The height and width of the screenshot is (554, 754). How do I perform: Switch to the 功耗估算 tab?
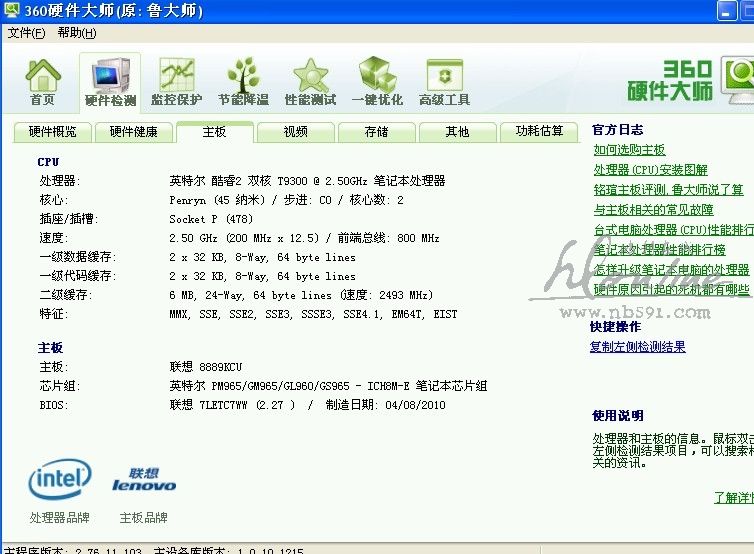539,132
